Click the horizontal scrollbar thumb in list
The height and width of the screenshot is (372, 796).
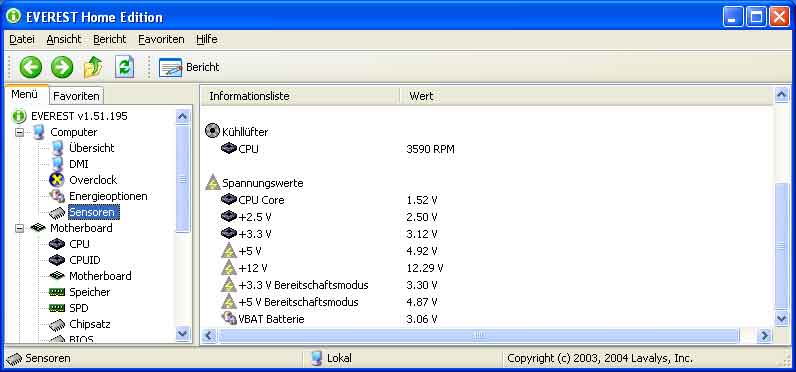coord(479,335)
